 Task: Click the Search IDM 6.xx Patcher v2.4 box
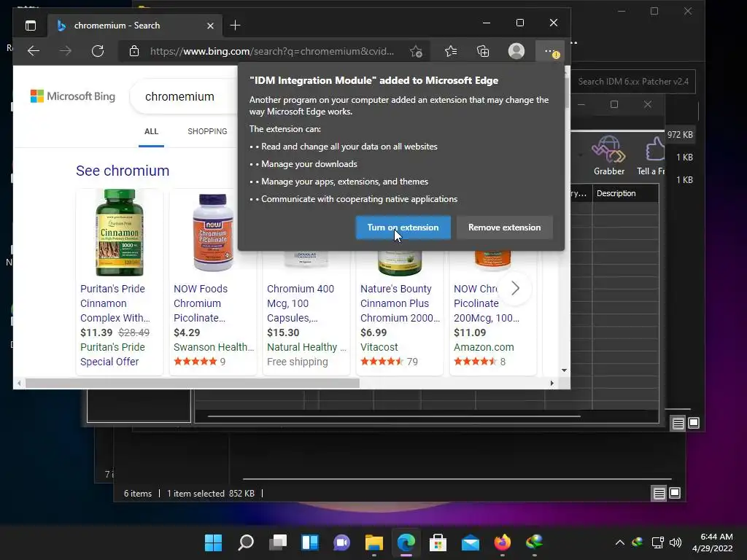(633, 82)
